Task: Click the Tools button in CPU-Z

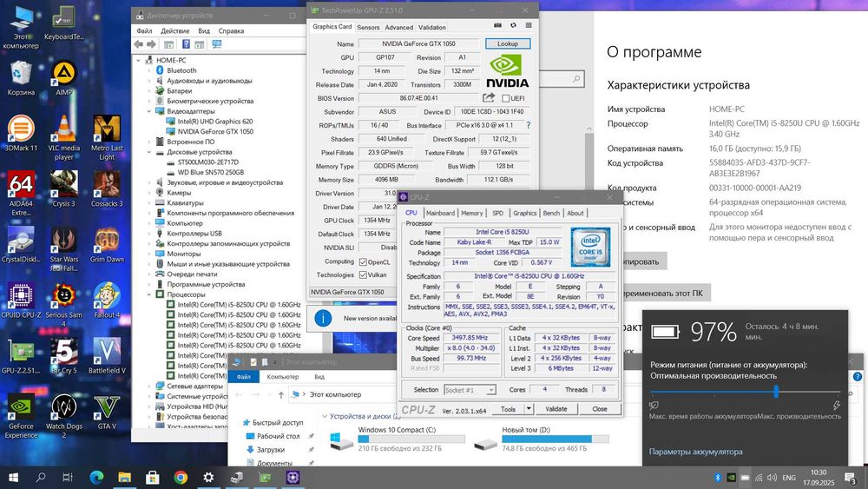Action: tap(508, 409)
